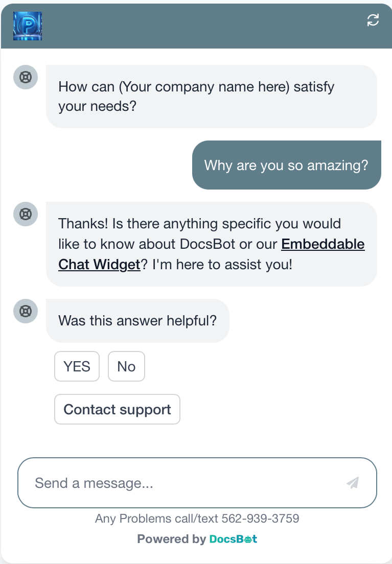Click bot avatar beside helpful question
The height and width of the screenshot is (564, 392).
[x=26, y=311]
